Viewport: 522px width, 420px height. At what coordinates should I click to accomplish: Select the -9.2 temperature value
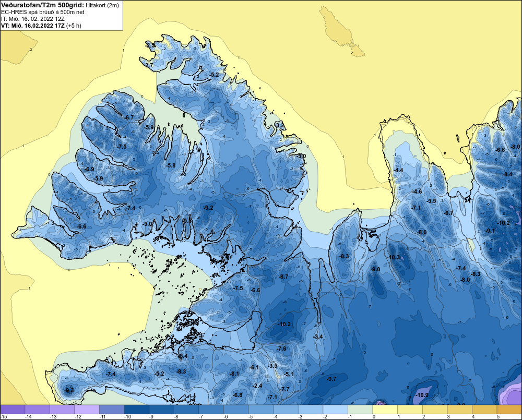coord(208,208)
